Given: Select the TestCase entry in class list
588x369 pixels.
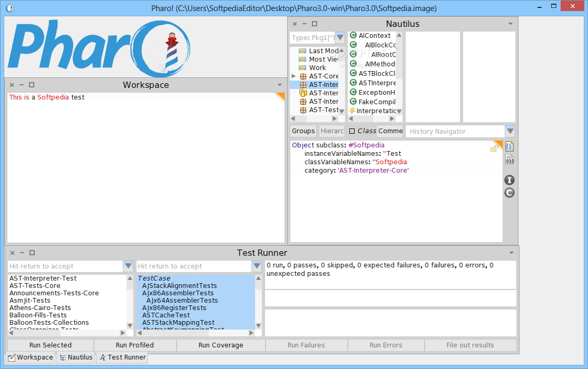Looking at the screenshot, I should [154, 278].
